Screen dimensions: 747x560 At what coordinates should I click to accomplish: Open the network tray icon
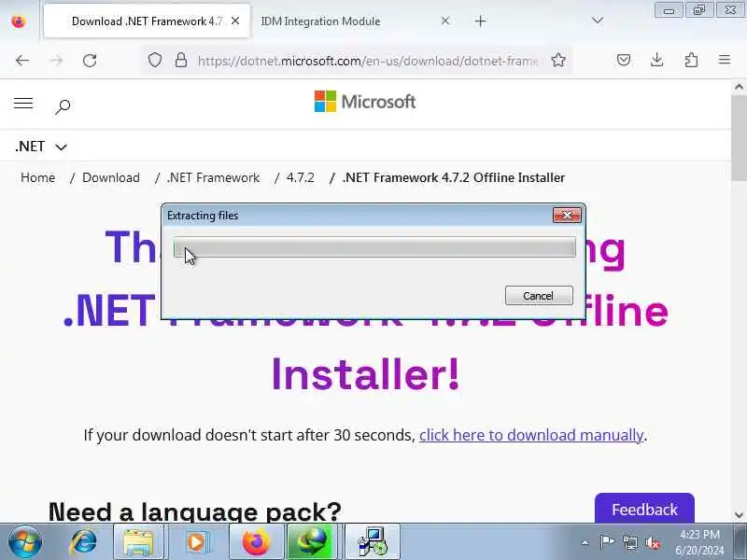click(x=629, y=542)
